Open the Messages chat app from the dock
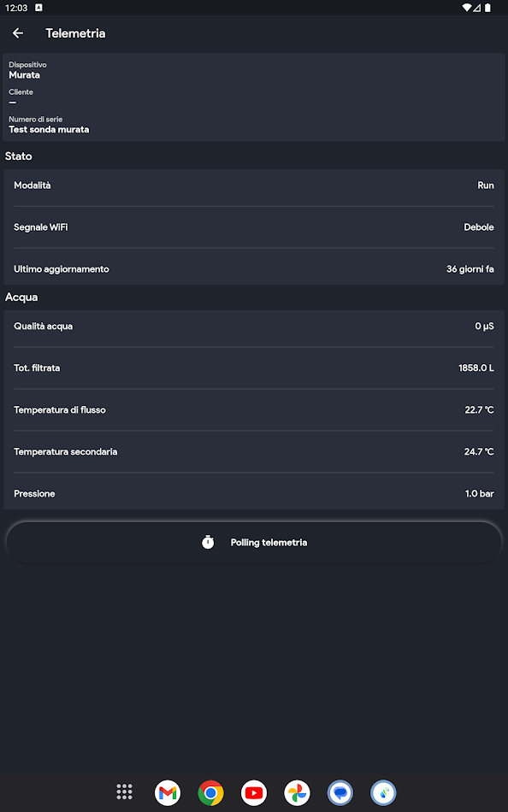508x812 pixels. (340, 792)
